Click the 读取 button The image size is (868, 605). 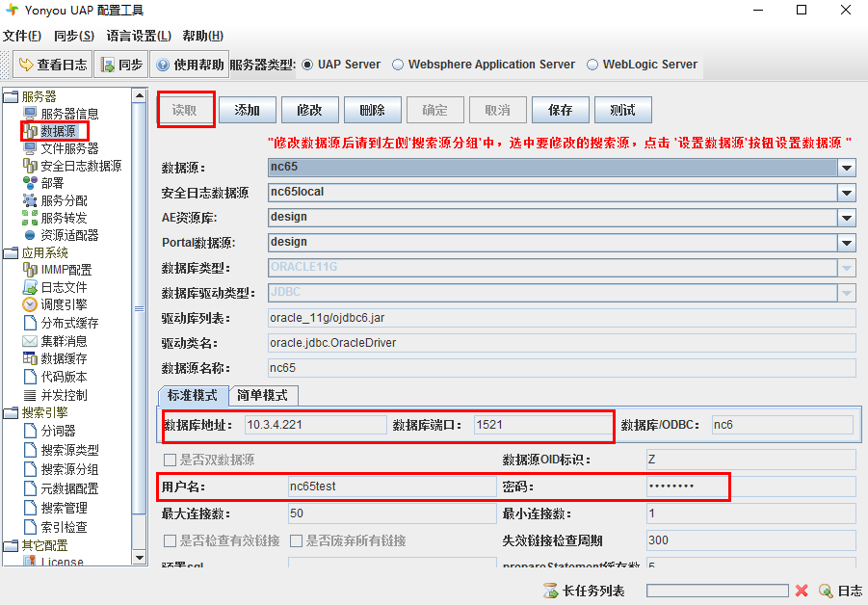184,110
